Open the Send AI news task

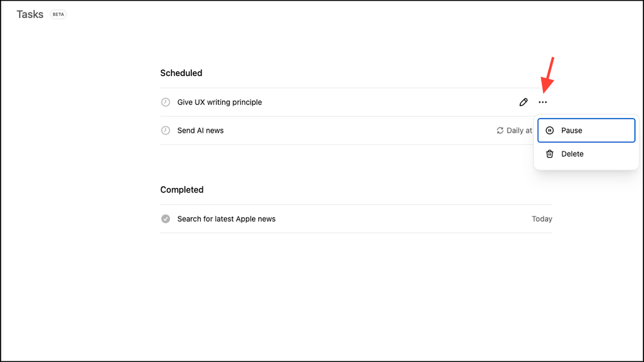tap(200, 130)
